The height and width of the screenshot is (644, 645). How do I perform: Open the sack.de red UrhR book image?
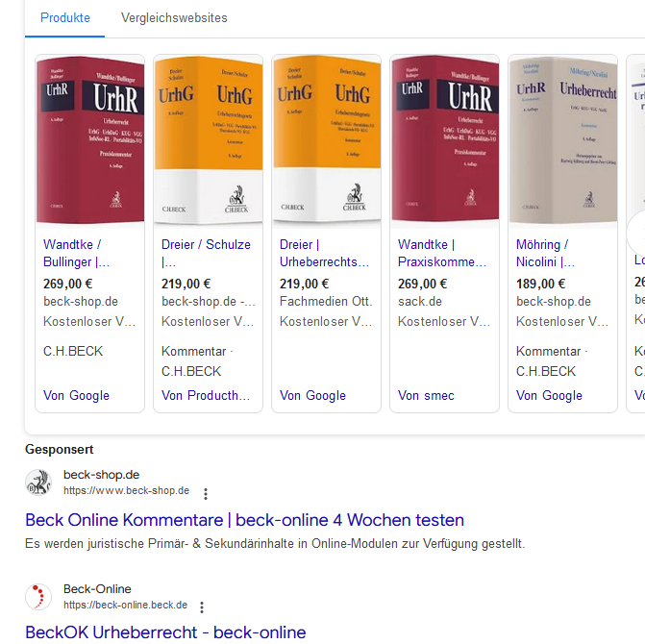tap(444, 140)
